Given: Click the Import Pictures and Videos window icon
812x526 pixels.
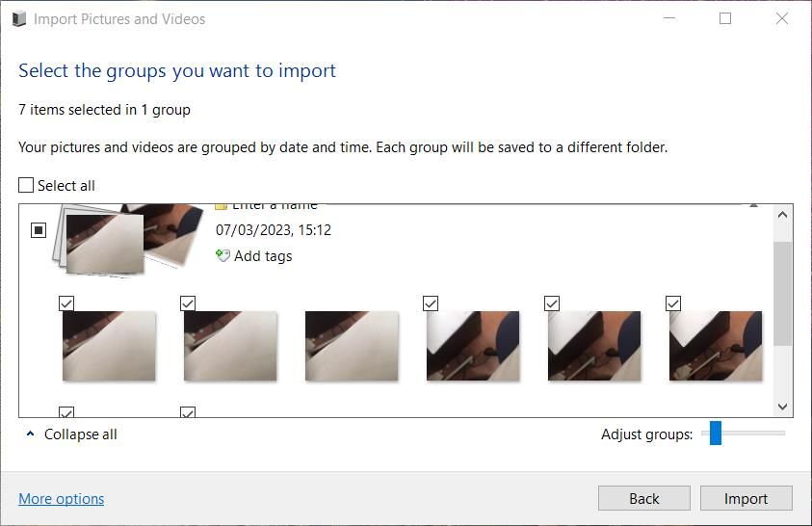Looking at the screenshot, I should (x=19, y=19).
